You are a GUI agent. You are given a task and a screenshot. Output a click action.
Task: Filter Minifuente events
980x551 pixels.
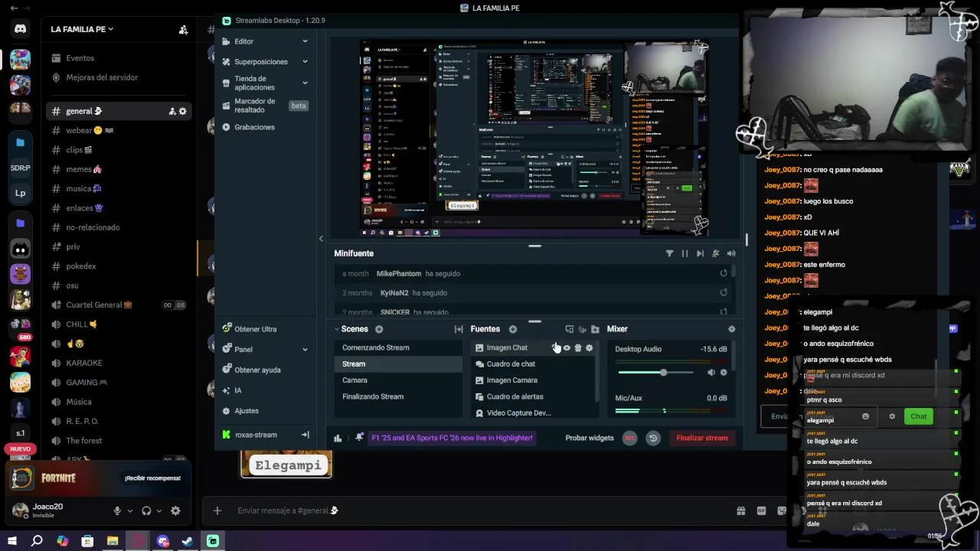[669, 253]
